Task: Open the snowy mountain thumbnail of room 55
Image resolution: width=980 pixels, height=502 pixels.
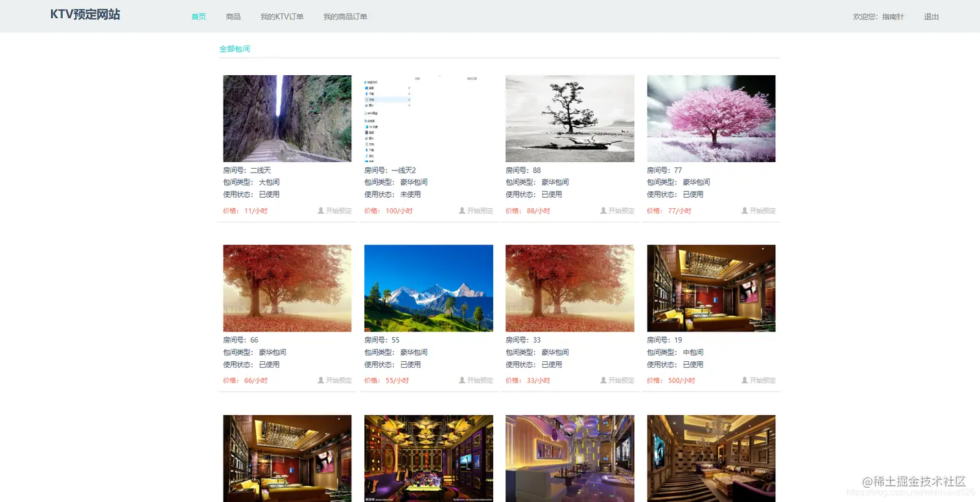Action: (428, 289)
